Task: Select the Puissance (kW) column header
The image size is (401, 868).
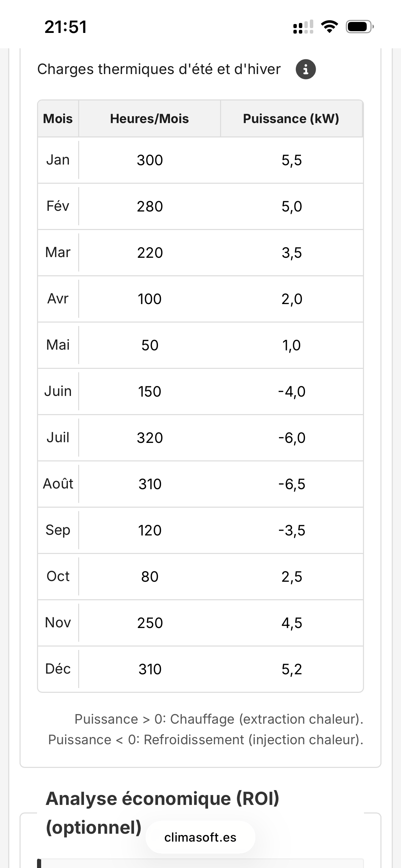Action: click(291, 119)
